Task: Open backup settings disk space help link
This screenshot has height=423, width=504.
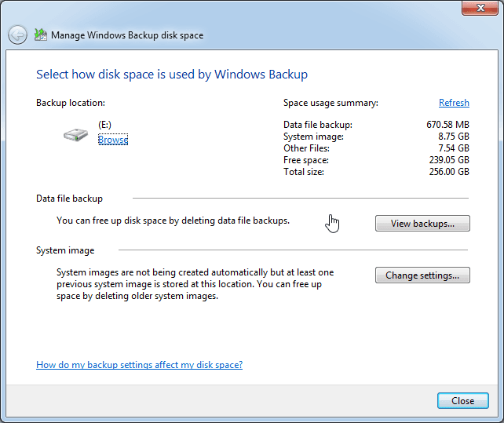Action: pyautogui.click(x=139, y=365)
